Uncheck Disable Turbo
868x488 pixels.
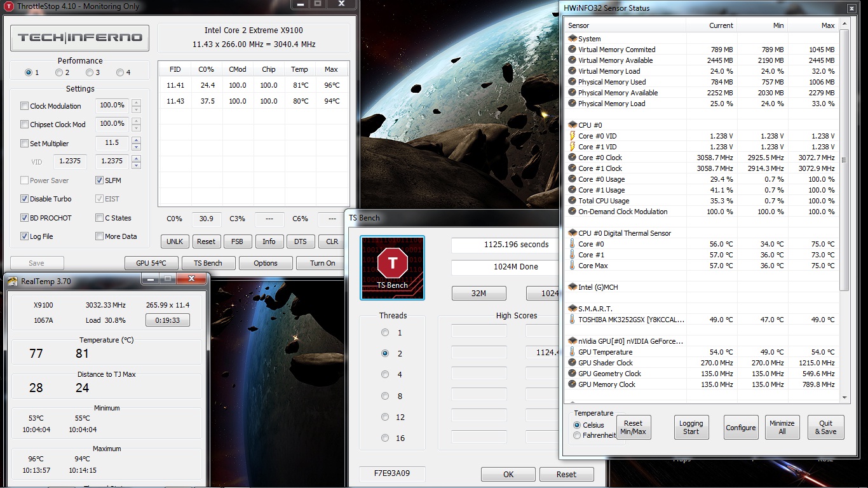point(24,199)
